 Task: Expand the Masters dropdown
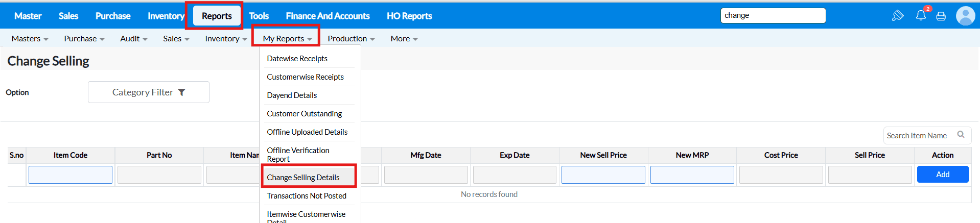(x=30, y=39)
